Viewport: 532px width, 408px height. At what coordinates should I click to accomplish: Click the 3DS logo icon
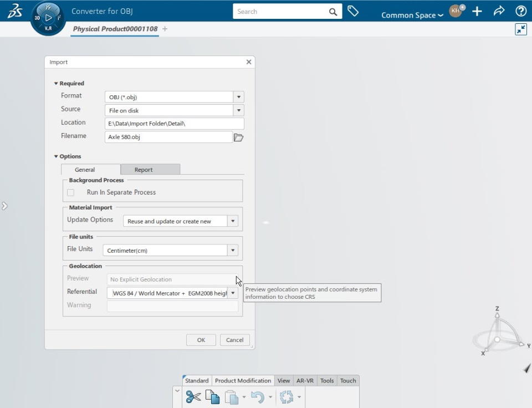(16, 11)
